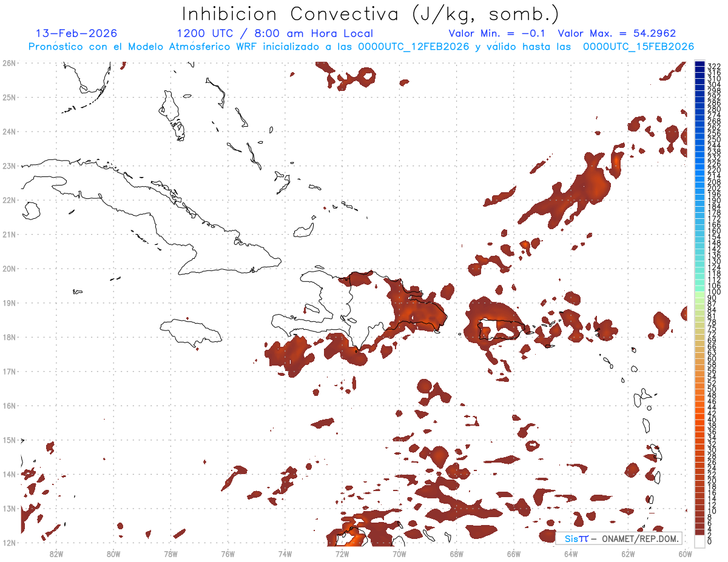Click the init time '0000UTC_12FEB2026'

[413, 47]
